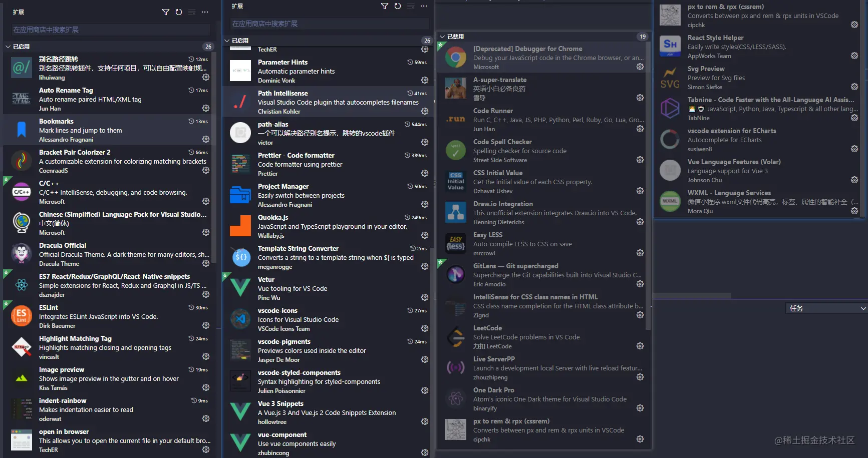The image size is (868, 458).
Task: Click the GitLens extension gear icon
Action: (x=640, y=284)
